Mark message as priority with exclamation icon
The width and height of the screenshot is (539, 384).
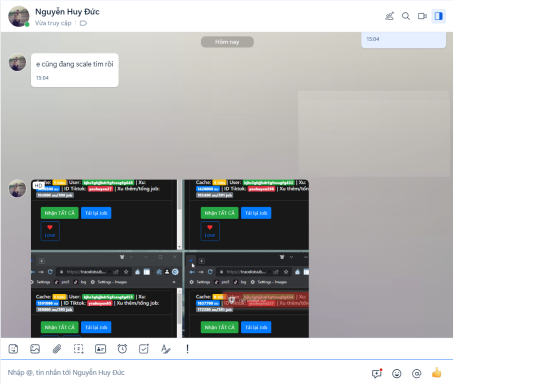coord(187,349)
